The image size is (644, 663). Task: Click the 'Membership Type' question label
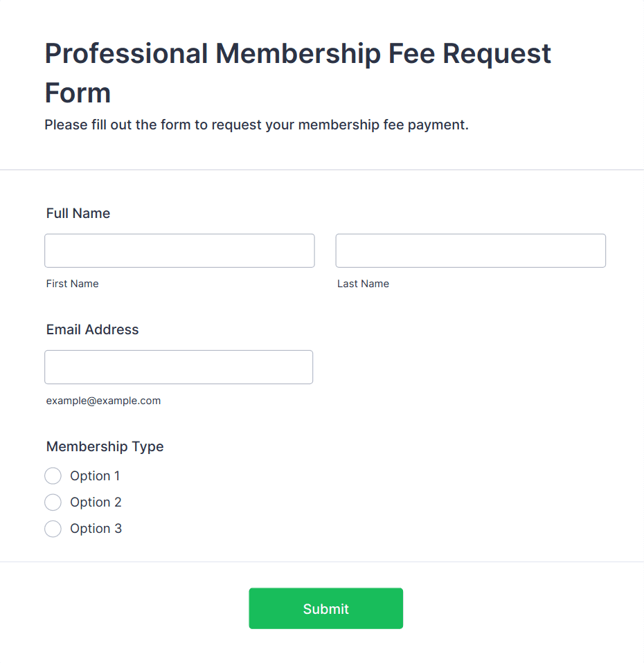(x=105, y=446)
